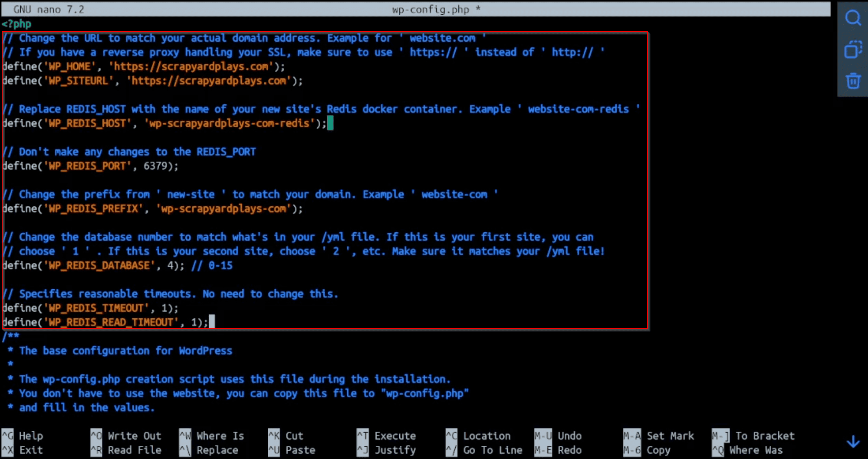Viewport: 868px width, 459px height.
Task: Exit the nano editor
Action: pyautogui.click(x=30, y=450)
